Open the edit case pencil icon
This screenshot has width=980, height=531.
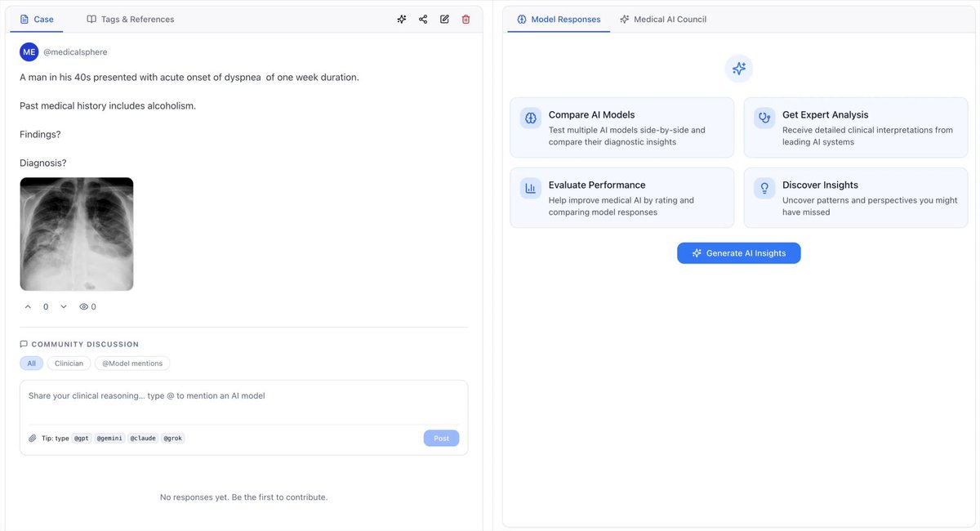pos(444,19)
